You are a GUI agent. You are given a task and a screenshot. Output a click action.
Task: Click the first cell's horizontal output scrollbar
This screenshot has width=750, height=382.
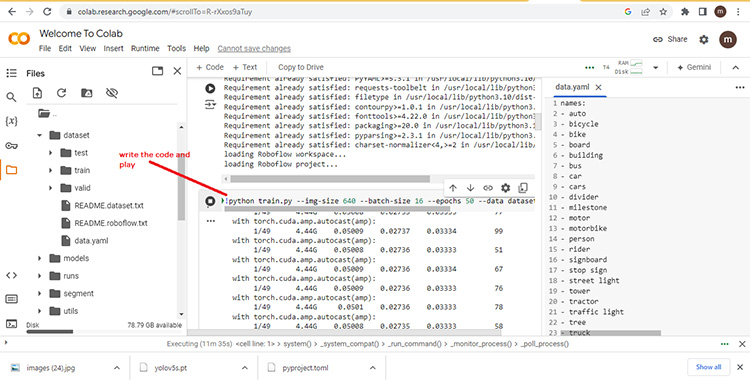[330, 179]
